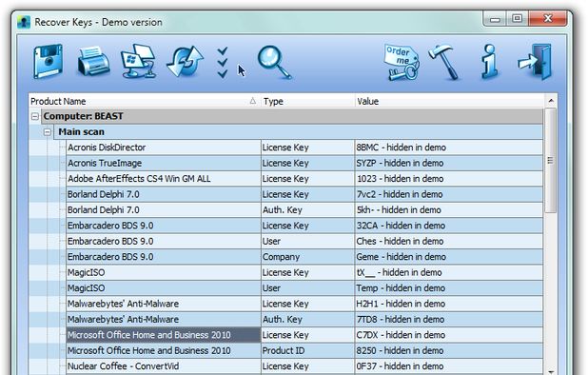Click value Temp - hidden in demo
The height and width of the screenshot is (375, 588).
401,288
